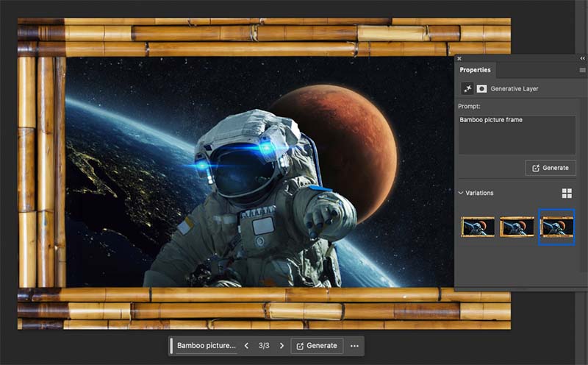Click the 3/3 variation counter
This screenshot has width=588, height=365.
pos(264,345)
